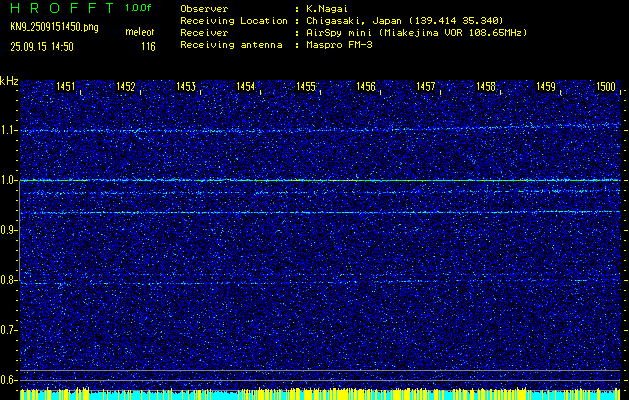Click the 1453 time marker

coord(186,87)
